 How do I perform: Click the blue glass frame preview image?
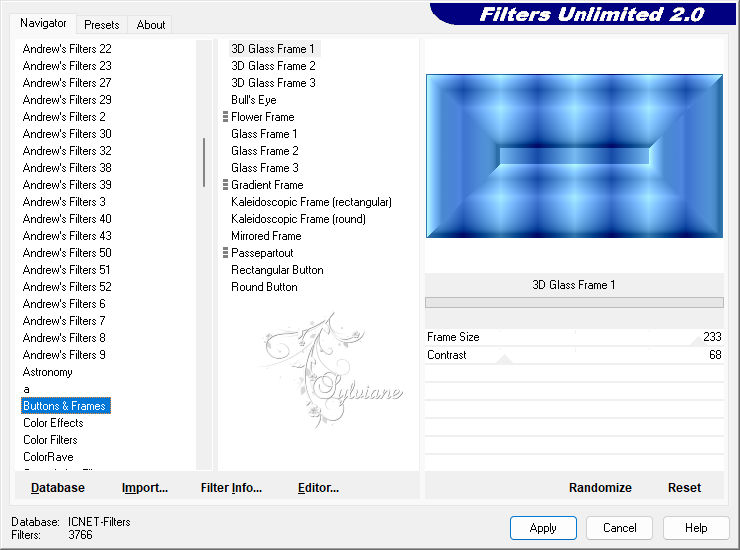574,156
